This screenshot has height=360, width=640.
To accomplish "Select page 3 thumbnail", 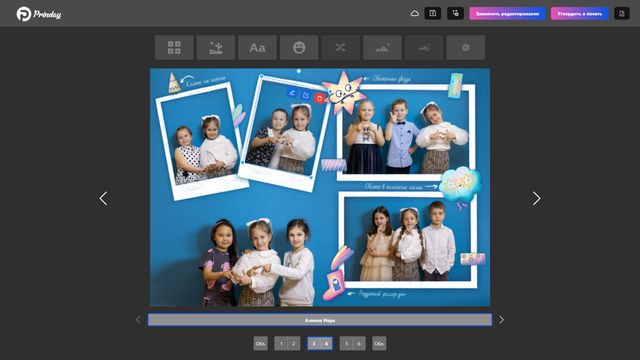I will pyautogui.click(x=313, y=343).
